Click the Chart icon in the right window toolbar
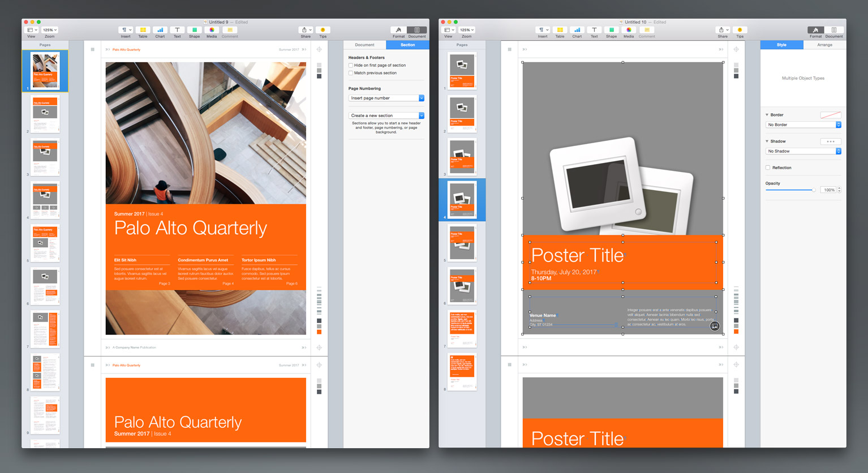 point(577,30)
